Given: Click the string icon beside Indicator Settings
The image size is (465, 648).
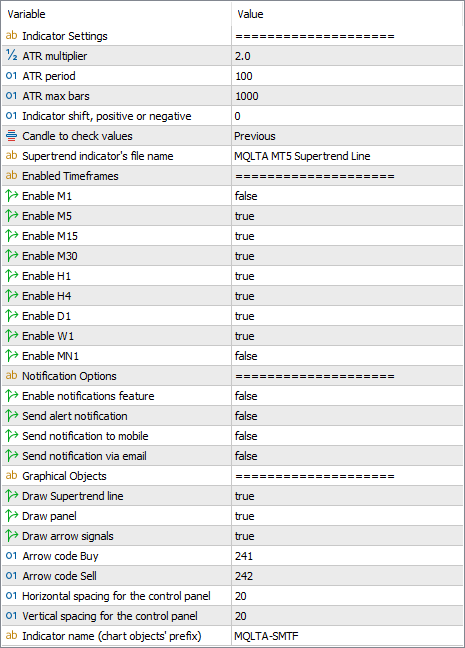Looking at the screenshot, I should (12, 36).
